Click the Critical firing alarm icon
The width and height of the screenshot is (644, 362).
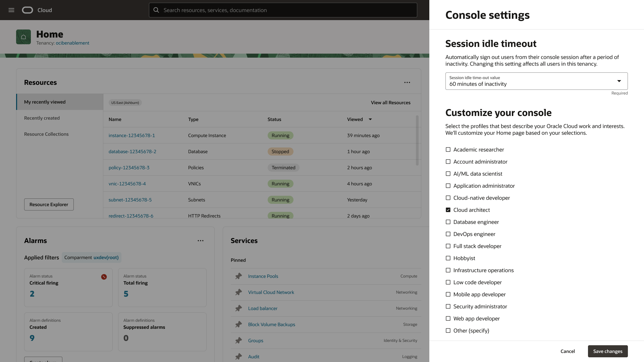tap(104, 277)
